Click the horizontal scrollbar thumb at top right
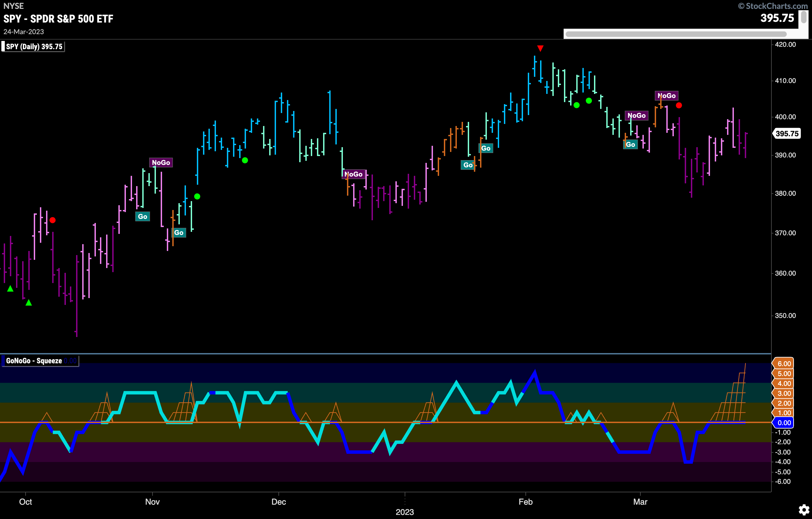This screenshot has height=519, width=812. coord(676,34)
